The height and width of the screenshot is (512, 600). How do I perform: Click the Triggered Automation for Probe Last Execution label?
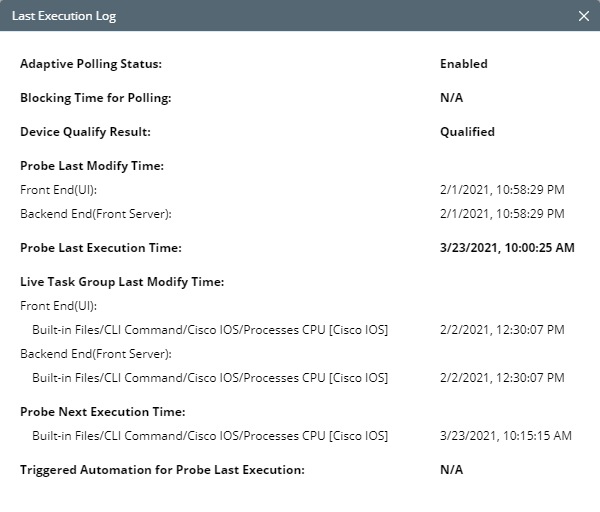[x=162, y=470]
